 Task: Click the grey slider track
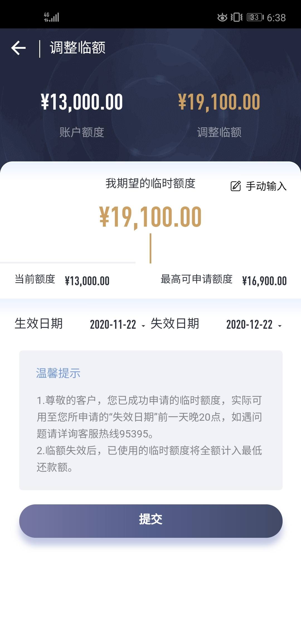pyautogui.click(x=68, y=263)
